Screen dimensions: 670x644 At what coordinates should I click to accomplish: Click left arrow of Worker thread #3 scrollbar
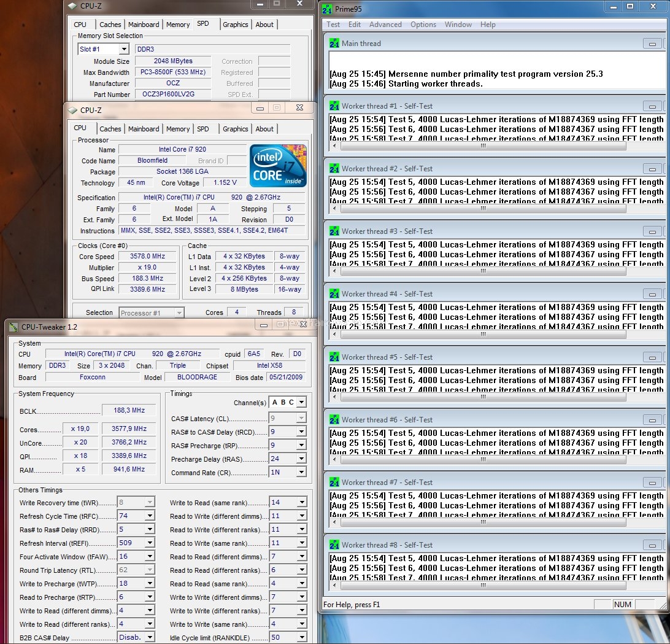tap(334, 271)
